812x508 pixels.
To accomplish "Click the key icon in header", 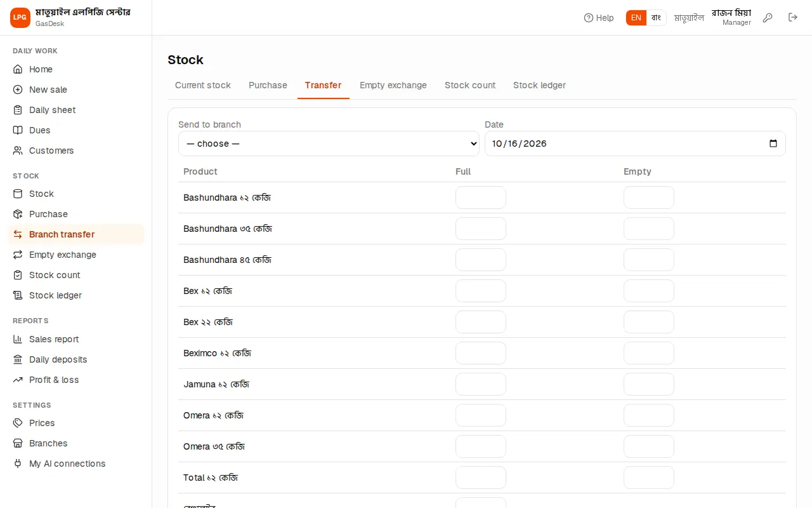I will (768, 18).
